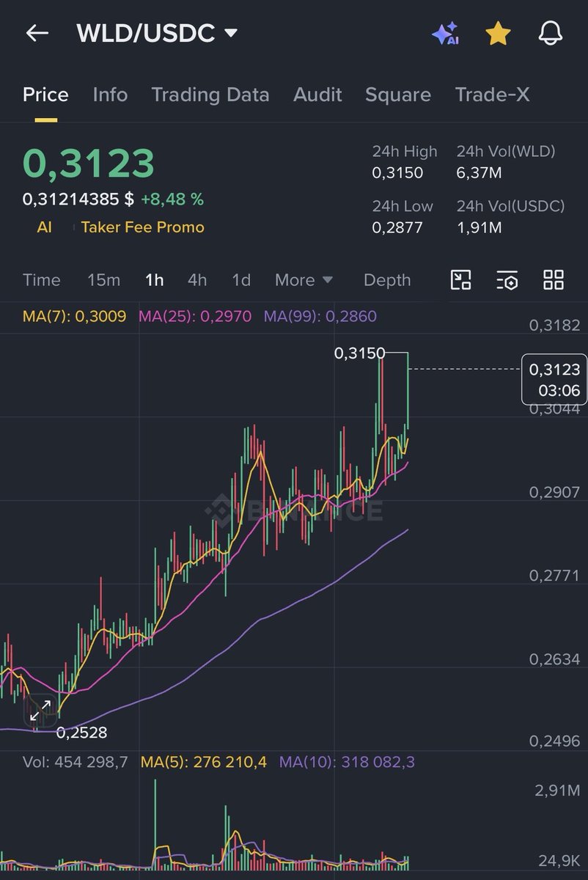Open price alerts with the bell icon
This screenshot has height=880, width=588.
click(x=550, y=33)
